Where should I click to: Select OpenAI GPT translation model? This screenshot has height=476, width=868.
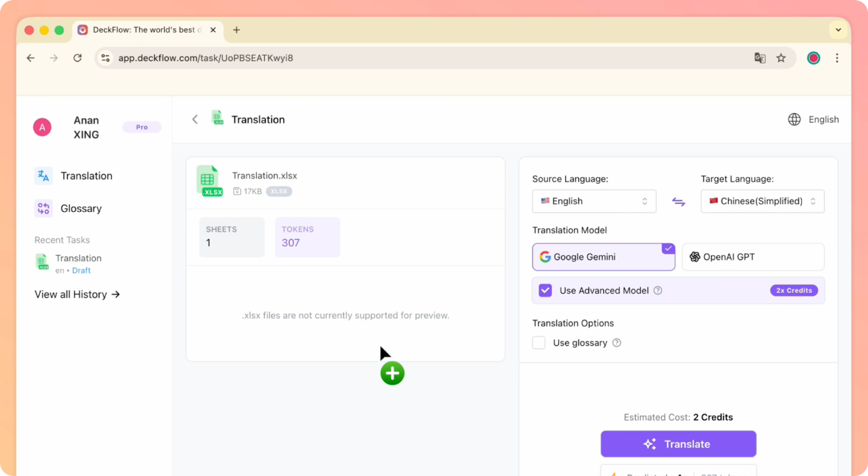[x=753, y=257]
